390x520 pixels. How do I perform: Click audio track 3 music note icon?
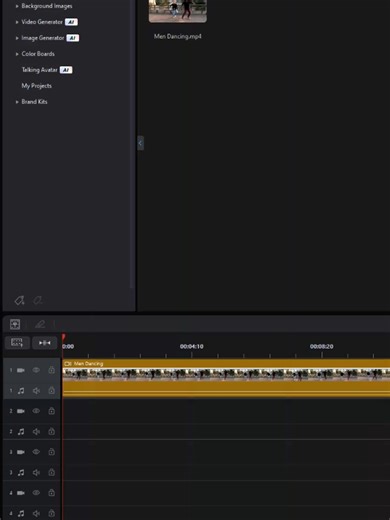(x=21, y=472)
